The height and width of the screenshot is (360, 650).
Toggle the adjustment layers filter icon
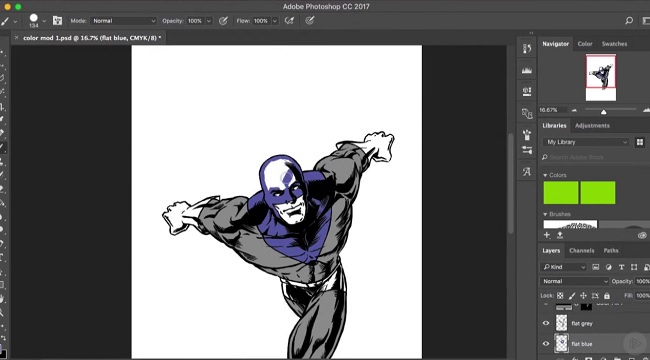click(x=608, y=267)
